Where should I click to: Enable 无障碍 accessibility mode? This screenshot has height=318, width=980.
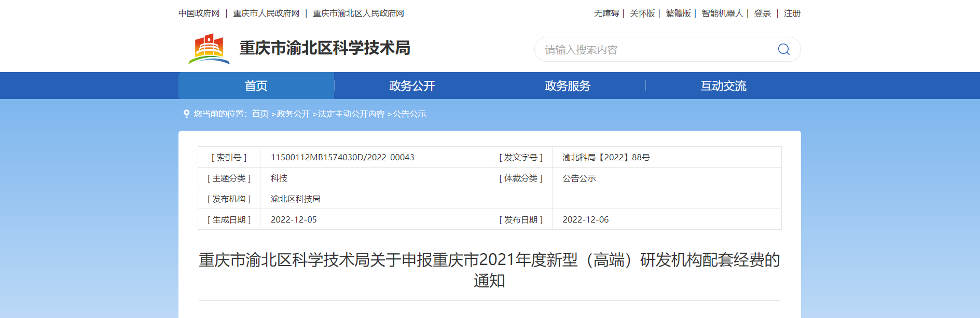tap(606, 13)
